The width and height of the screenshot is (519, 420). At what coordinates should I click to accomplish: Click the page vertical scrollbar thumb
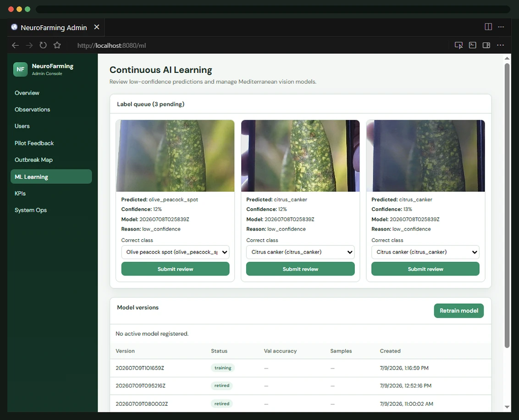(507, 205)
